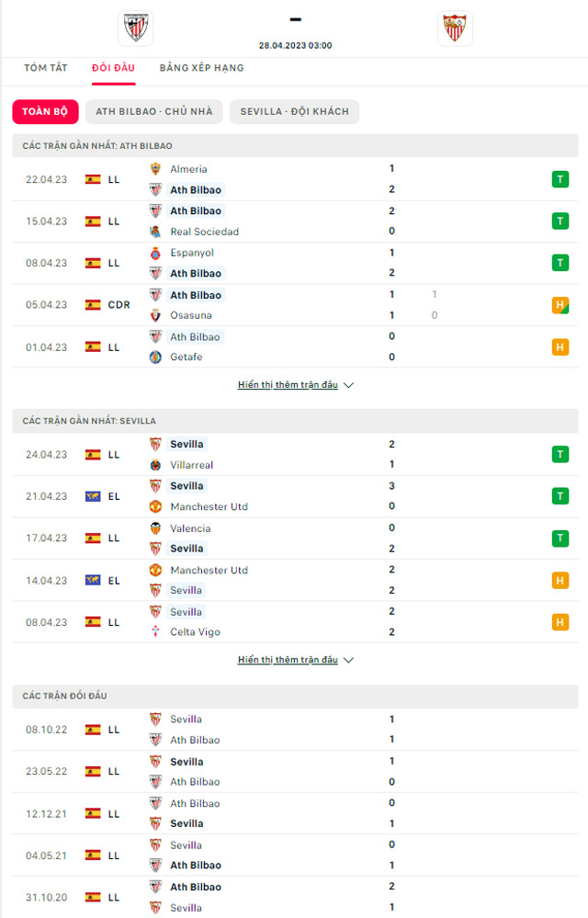The width and height of the screenshot is (588, 918).
Task: Click green T badge for Almeria match
Action: 560,179
